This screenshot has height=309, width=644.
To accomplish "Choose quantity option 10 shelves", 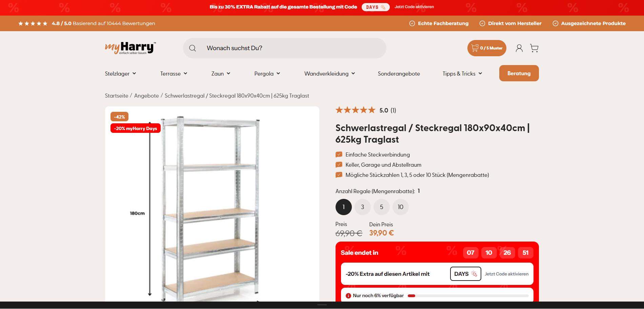I will tap(401, 207).
